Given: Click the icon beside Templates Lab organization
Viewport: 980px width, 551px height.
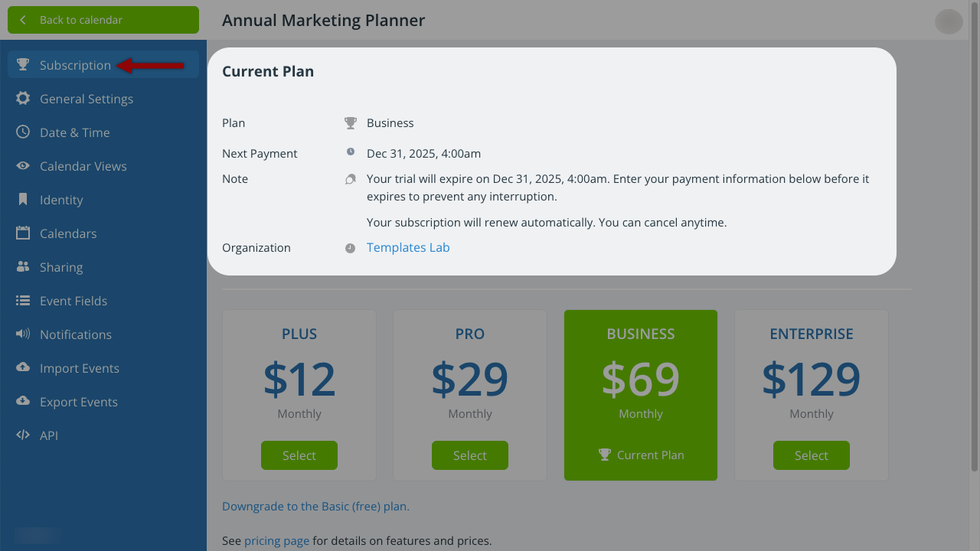Looking at the screenshot, I should [x=350, y=248].
